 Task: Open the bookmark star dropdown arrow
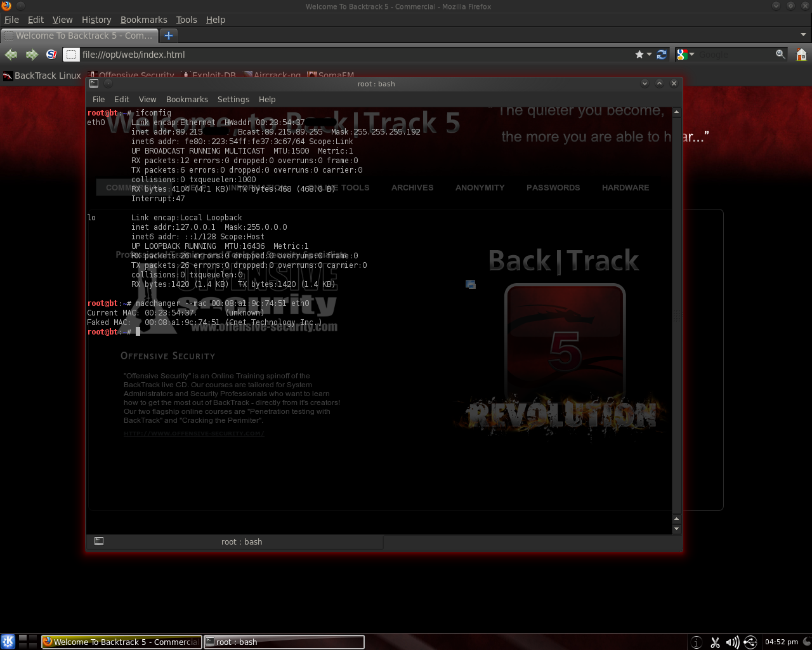coord(649,55)
